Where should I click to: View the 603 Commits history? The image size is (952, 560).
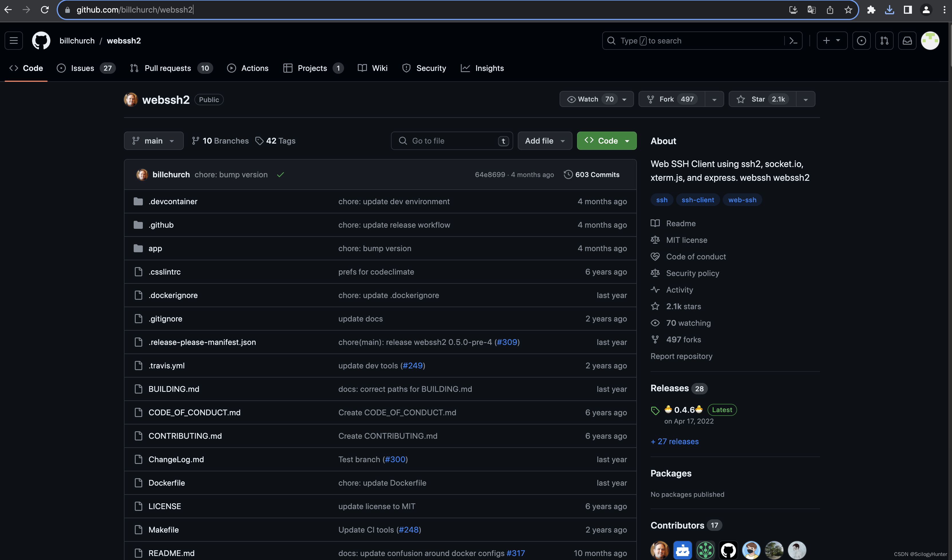tap(592, 175)
